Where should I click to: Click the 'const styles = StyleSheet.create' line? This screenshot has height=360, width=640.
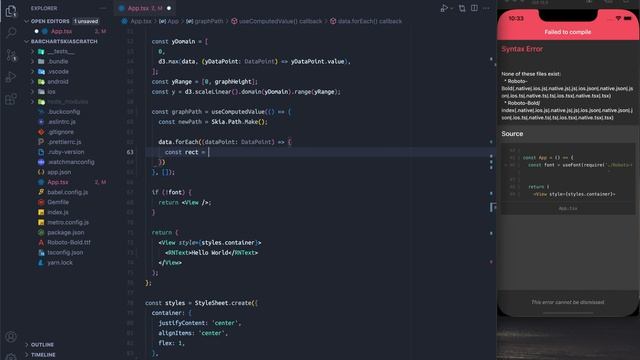pyautogui.click(x=201, y=303)
